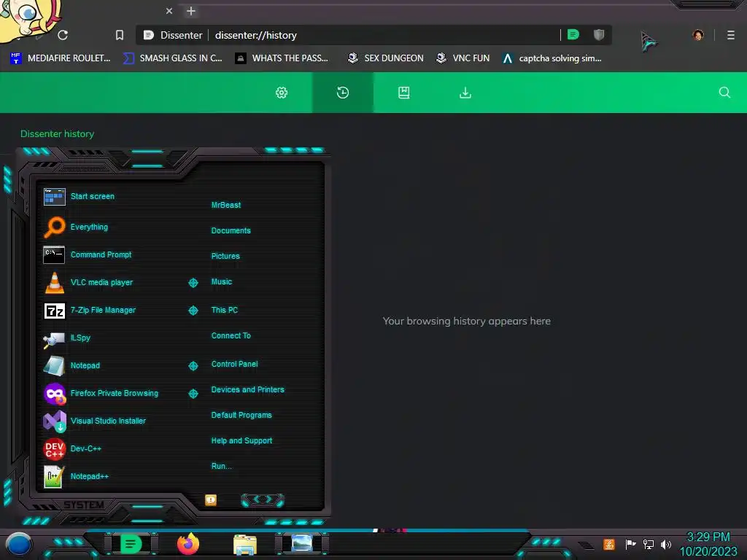
Task: Open MEDIAFIRE ROULET... bookmark
Action: point(60,58)
